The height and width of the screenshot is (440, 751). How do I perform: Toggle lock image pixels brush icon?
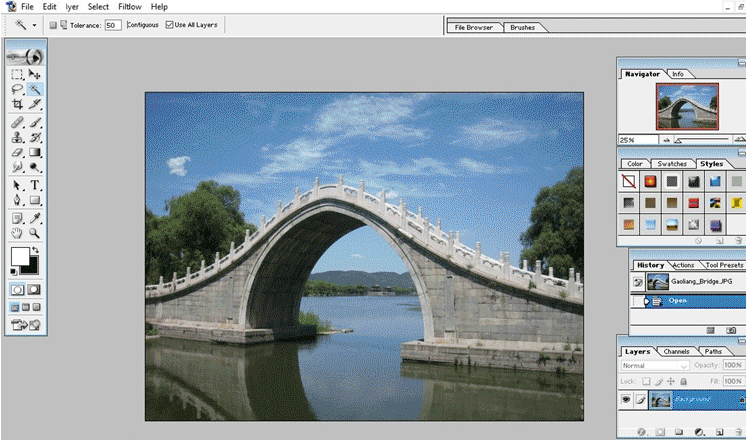pyautogui.click(x=659, y=382)
